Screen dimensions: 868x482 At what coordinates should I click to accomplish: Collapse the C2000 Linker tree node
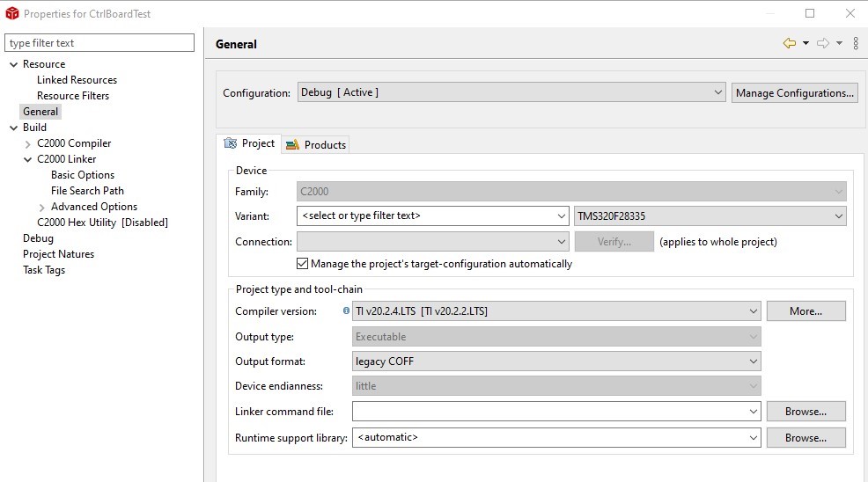(28, 159)
